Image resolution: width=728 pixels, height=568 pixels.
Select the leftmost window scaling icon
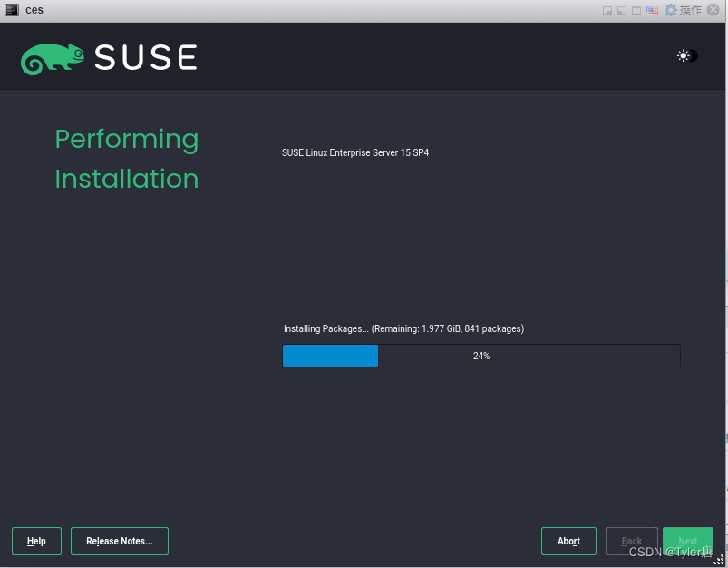[607, 9]
